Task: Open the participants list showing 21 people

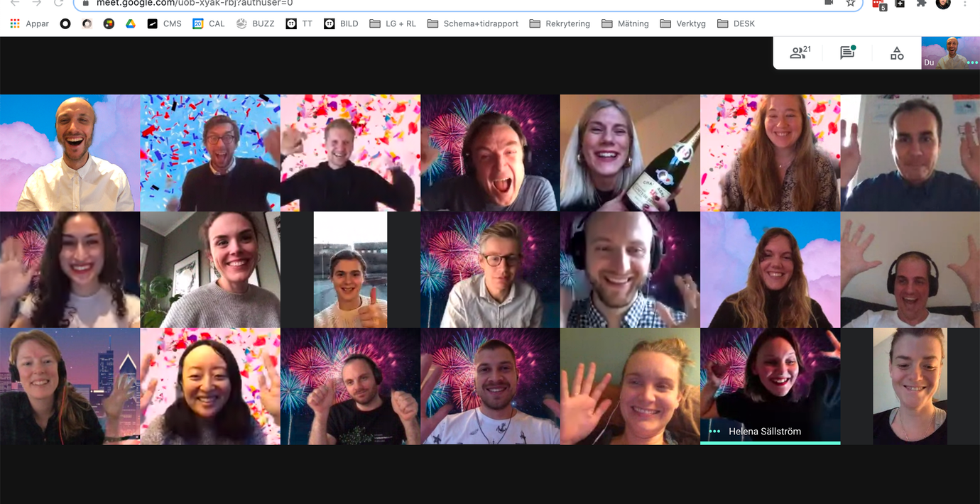Action: coord(800,53)
